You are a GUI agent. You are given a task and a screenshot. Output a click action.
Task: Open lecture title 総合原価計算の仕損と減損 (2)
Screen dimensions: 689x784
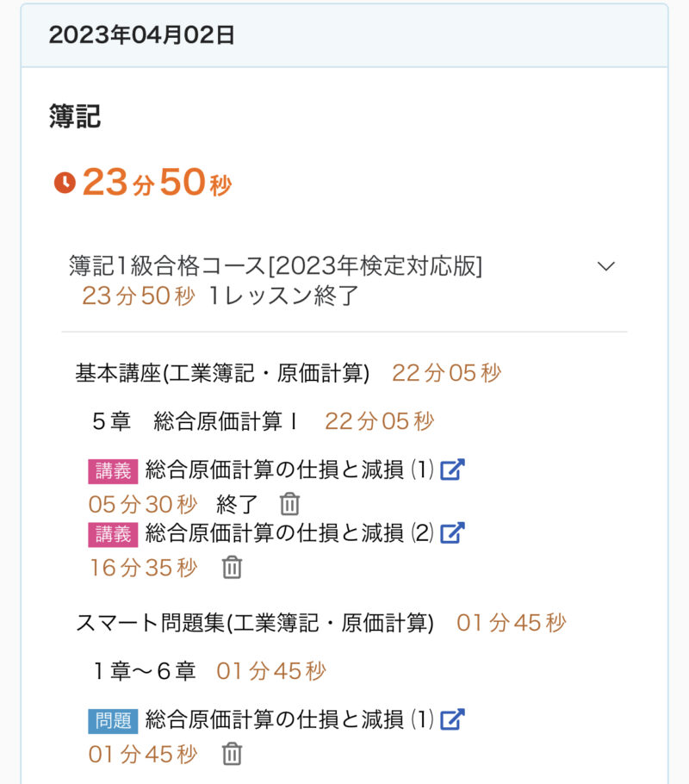(x=289, y=533)
